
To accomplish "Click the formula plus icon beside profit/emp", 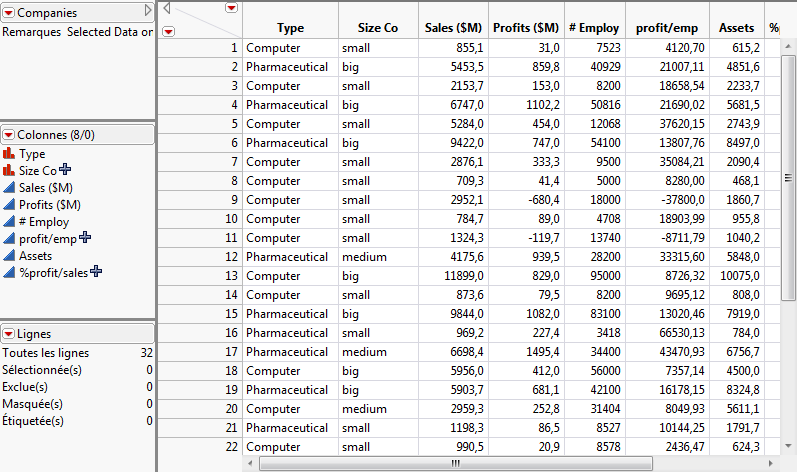I will (85, 238).
